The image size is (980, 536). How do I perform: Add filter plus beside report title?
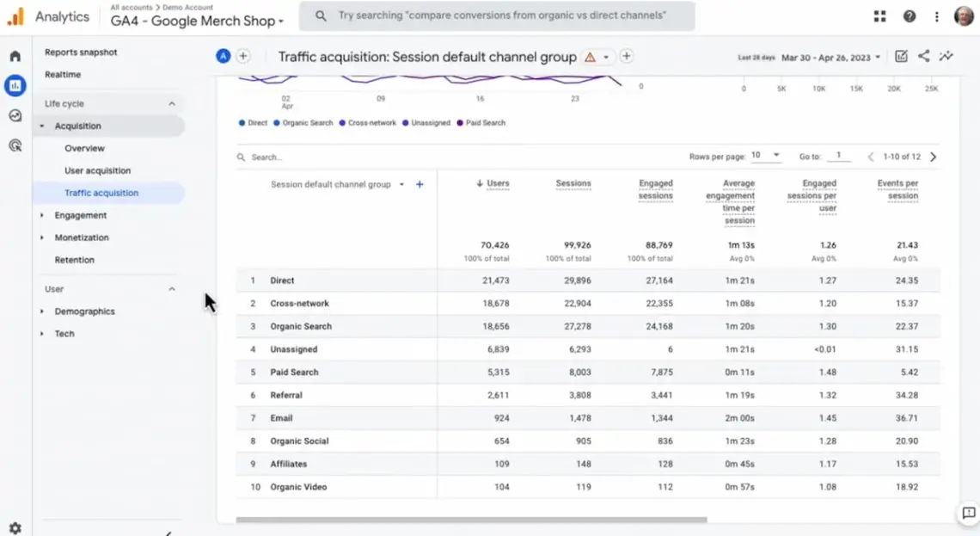pyautogui.click(x=626, y=56)
